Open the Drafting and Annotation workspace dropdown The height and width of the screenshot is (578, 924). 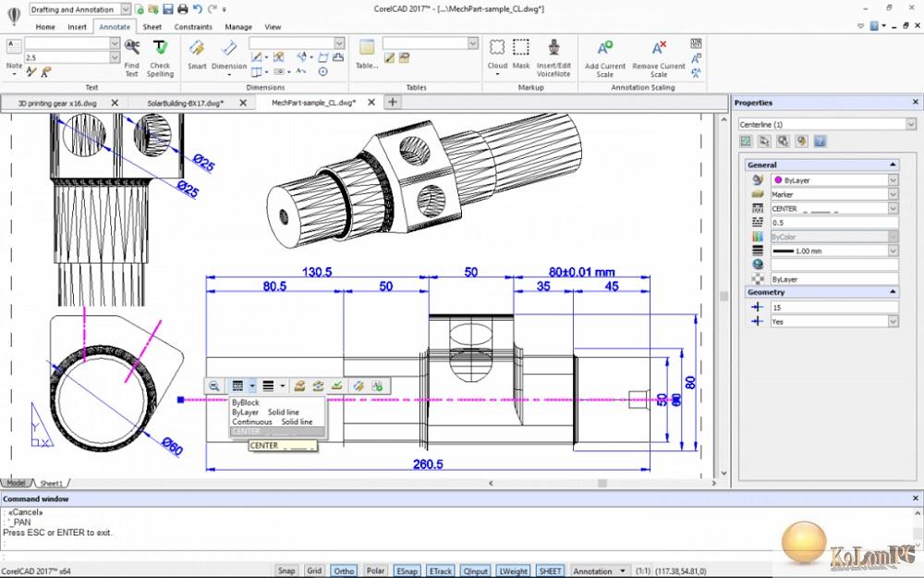click(x=126, y=9)
